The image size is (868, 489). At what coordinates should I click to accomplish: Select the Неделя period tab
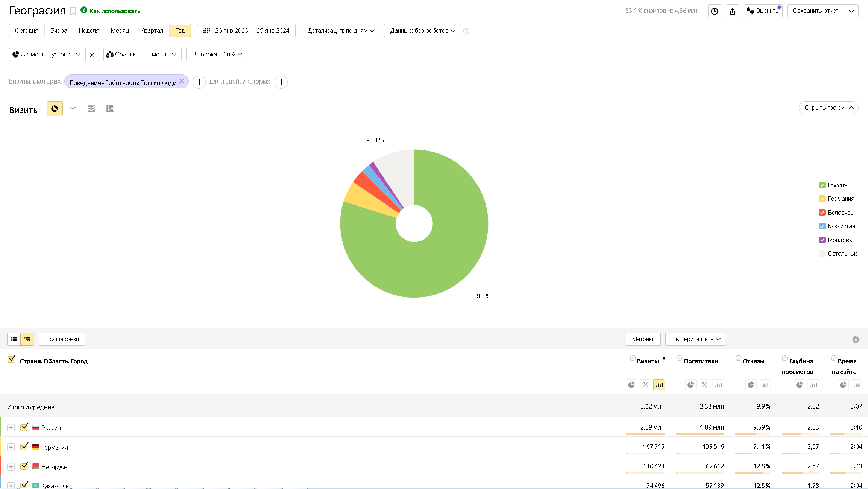click(89, 31)
